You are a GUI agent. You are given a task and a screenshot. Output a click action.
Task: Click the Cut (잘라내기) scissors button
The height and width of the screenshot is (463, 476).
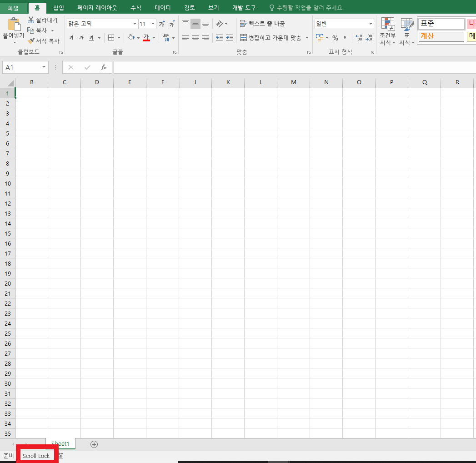tap(42, 20)
